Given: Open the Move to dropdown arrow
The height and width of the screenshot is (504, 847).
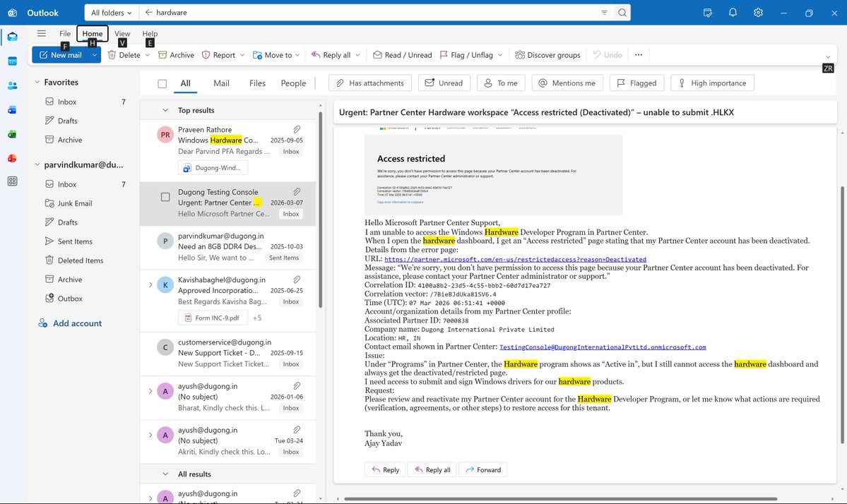Looking at the screenshot, I should [x=297, y=55].
